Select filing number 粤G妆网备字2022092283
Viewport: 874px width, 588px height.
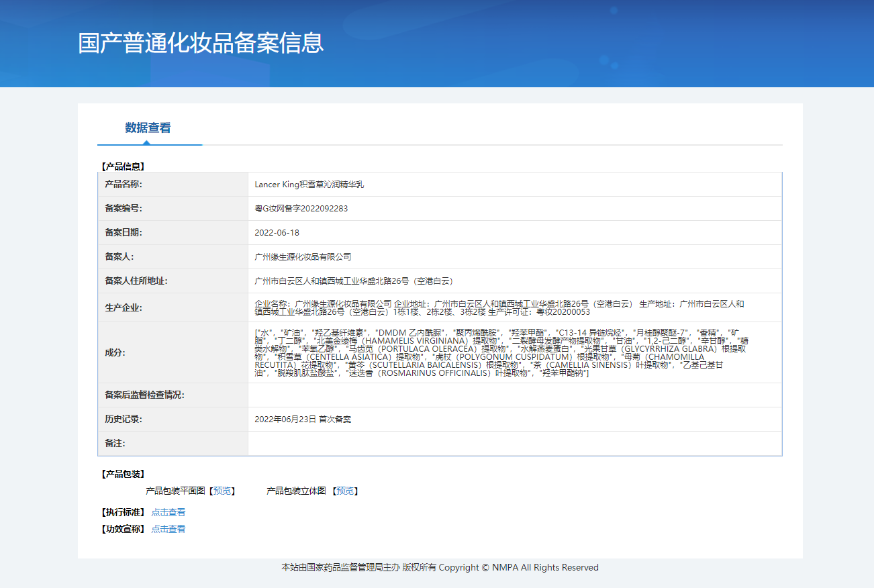tap(301, 208)
